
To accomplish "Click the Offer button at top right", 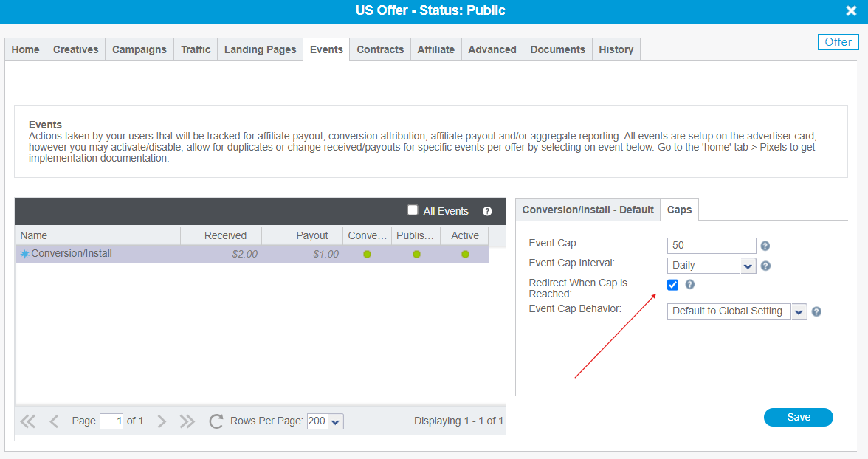I will click(838, 42).
